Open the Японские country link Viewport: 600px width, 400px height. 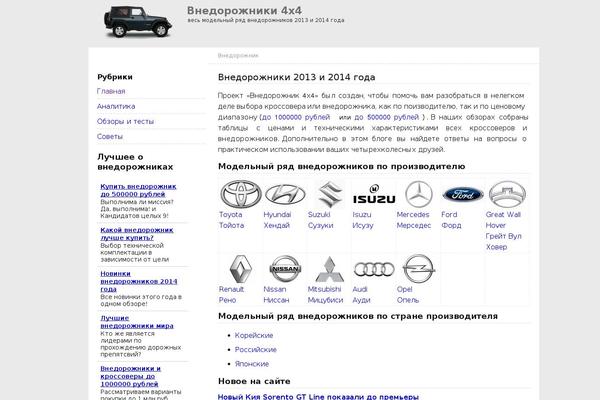252,364
